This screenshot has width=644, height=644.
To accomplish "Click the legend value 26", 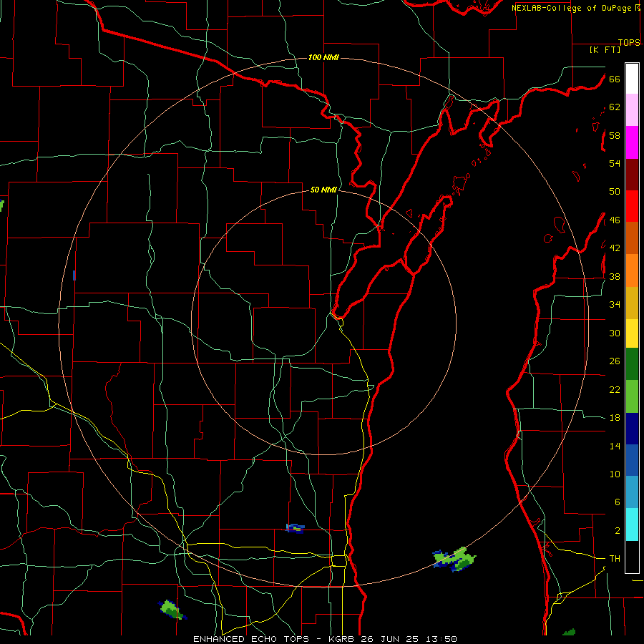I will click(x=615, y=361).
